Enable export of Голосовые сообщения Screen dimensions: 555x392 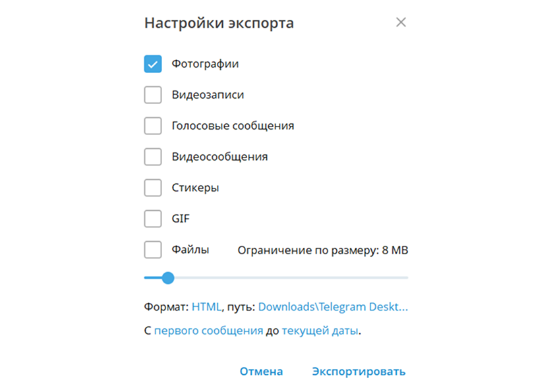(x=152, y=126)
